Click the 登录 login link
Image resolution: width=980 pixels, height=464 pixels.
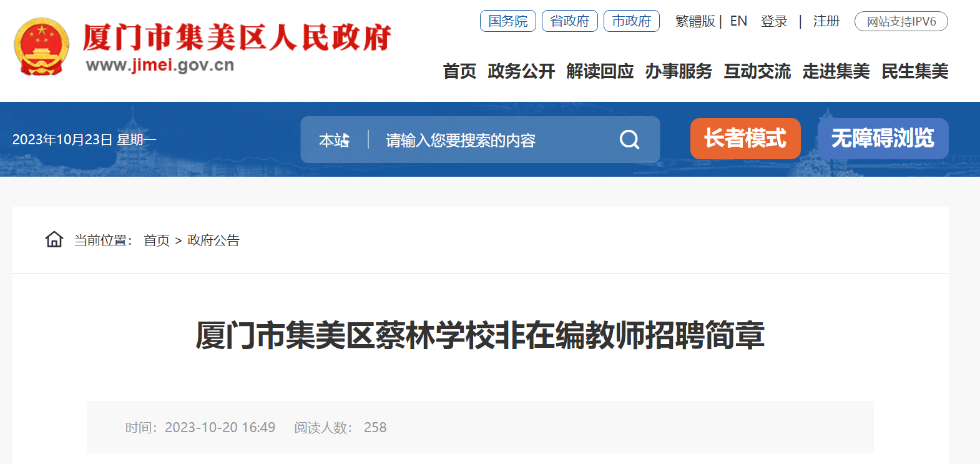[774, 21]
